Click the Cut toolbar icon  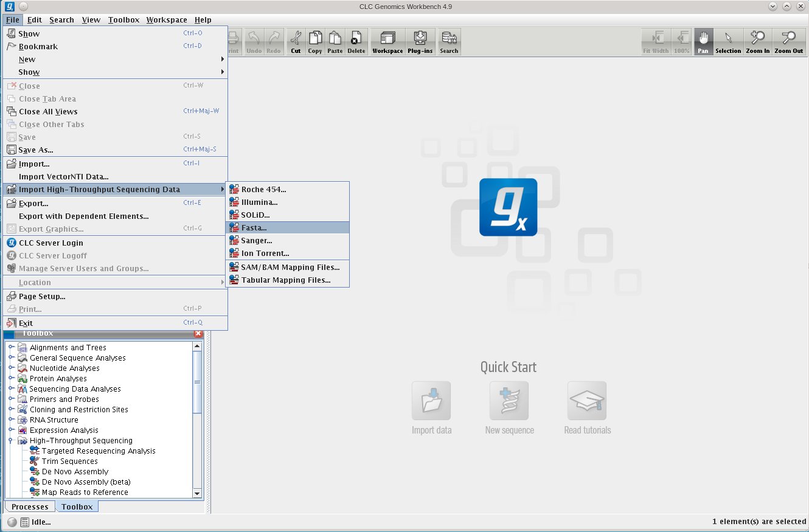296,42
